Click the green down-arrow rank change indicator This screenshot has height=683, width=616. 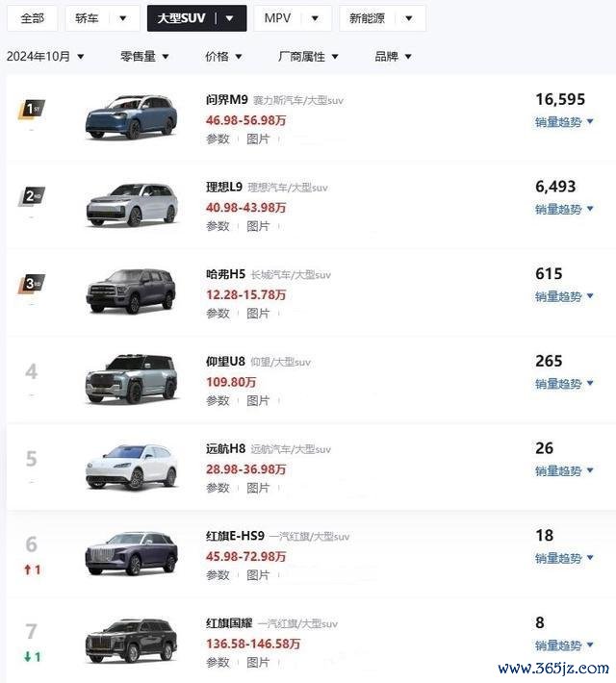click(33, 656)
